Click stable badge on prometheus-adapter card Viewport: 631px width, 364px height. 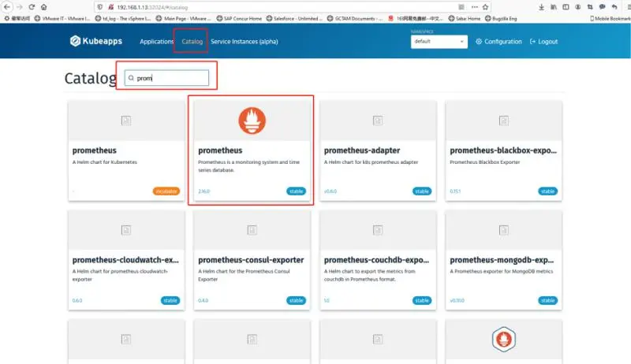[x=422, y=191]
